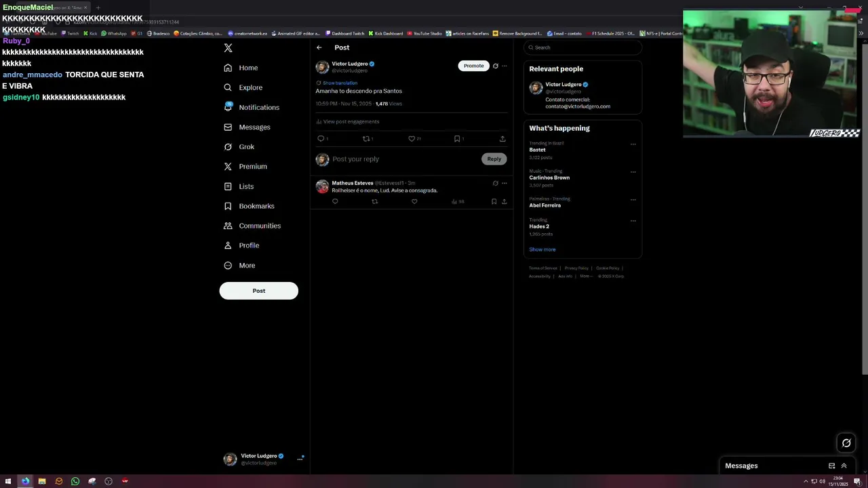
Task: Open WhatsApp from the taskbar
Action: coord(75,481)
